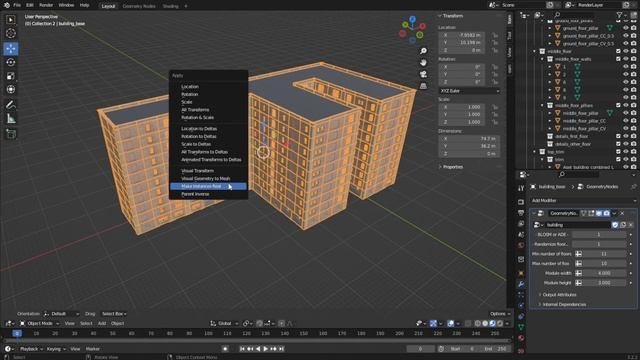The width and height of the screenshot is (640, 360).
Task: Disable render for middle_floor_pillar_CC
Action: coord(633,121)
